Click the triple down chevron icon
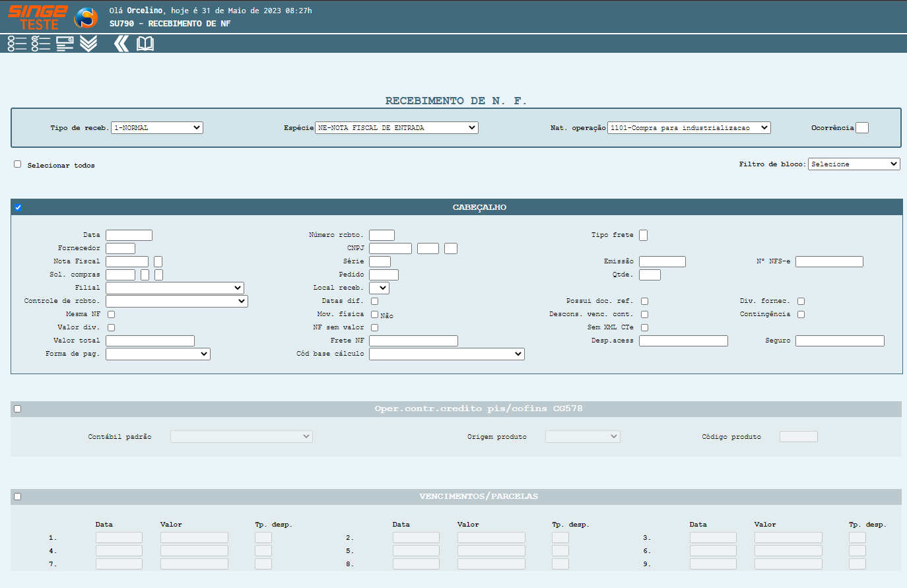The height and width of the screenshot is (588, 907). 88,44
